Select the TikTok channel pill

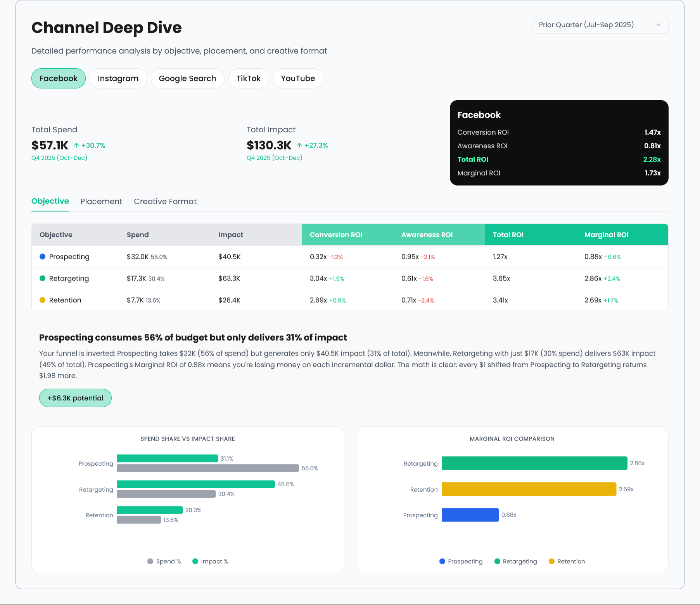coord(248,78)
